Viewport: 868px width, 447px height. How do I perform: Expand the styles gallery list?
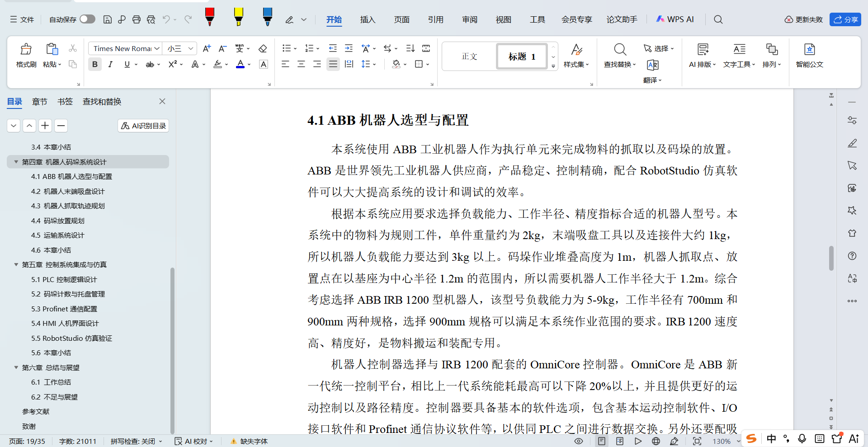point(553,66)
